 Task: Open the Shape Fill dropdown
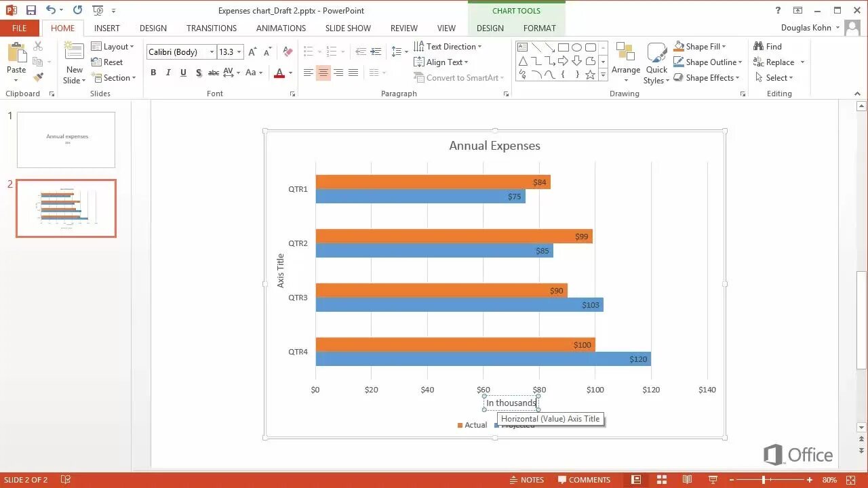pyautogui.click(x=700, y=47)
